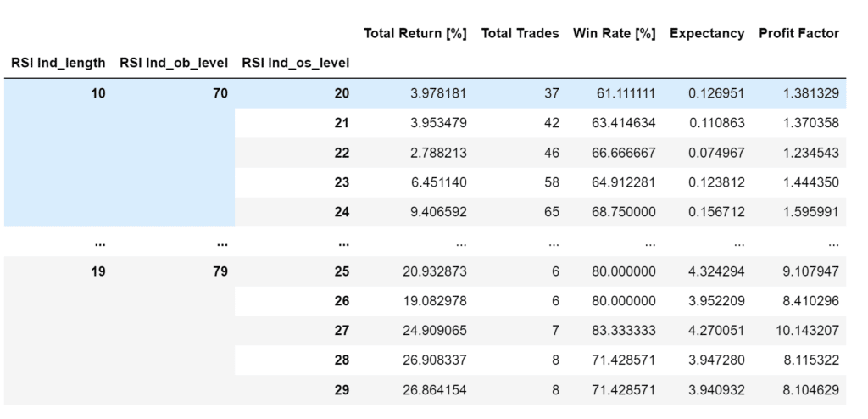Click the os_level 29 row label
Screen dimensions: 868x419
pyautogui.click(x=342, y=390)
